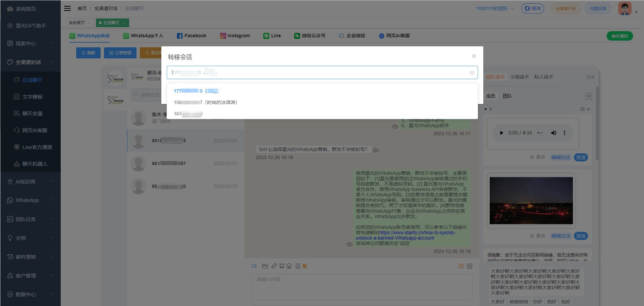Open 系统首页 in the sidebar
The height and width of the screenshot is (306, 644).
pos(30,9)
